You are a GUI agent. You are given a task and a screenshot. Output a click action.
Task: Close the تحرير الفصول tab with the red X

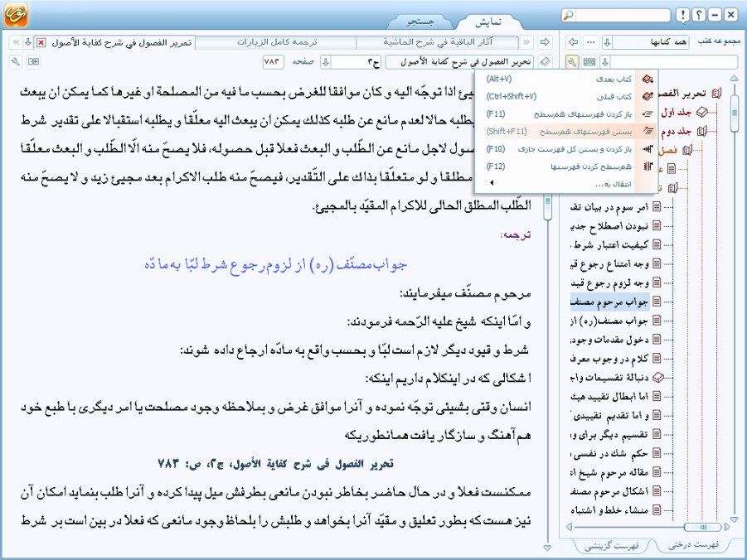pos(41,42)
